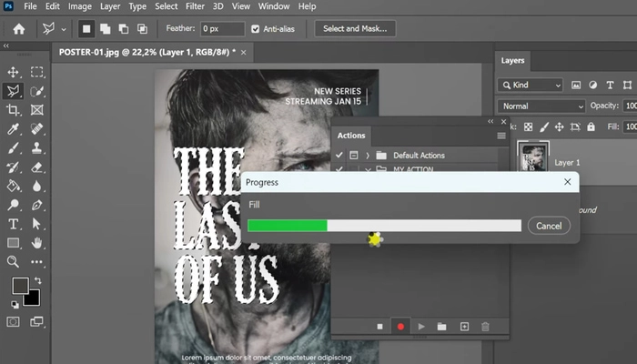The width and height of the screenshot is (637, 364).
Task: Click the red record action button
Action: pos(400,327)
